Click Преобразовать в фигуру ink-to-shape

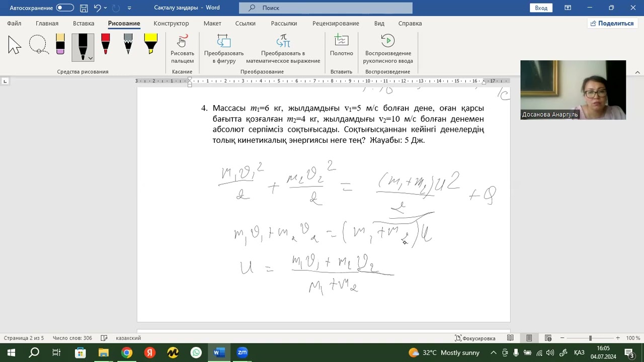coord(224,49)
